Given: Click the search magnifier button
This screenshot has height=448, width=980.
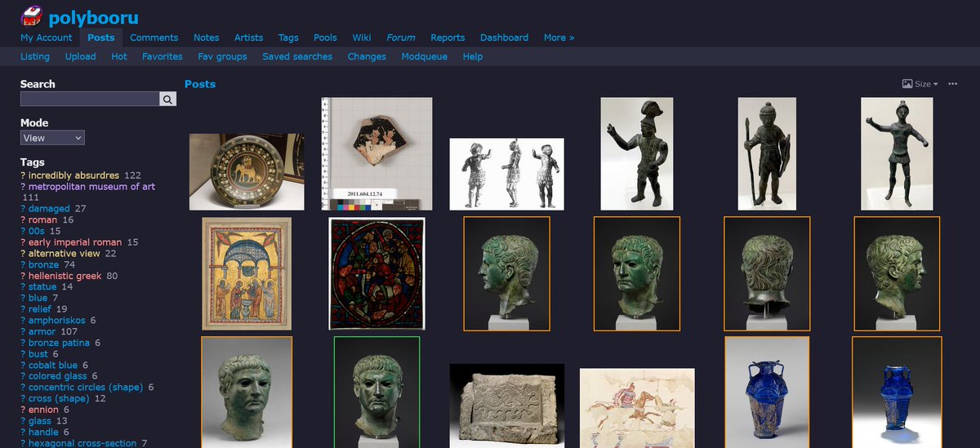Looking at the screenshot, I should click(167, 99).
